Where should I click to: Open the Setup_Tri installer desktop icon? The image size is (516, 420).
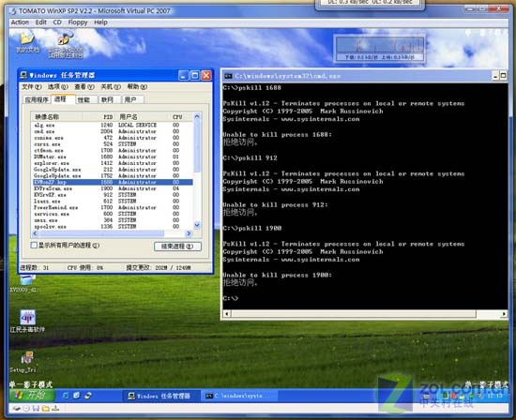pyautogui.click(x=25, y=362)
